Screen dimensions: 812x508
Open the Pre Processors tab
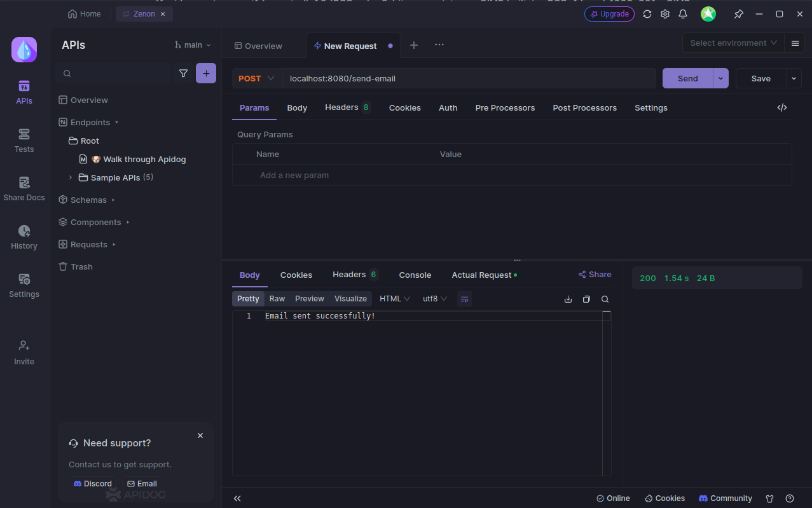pos(505,107)
